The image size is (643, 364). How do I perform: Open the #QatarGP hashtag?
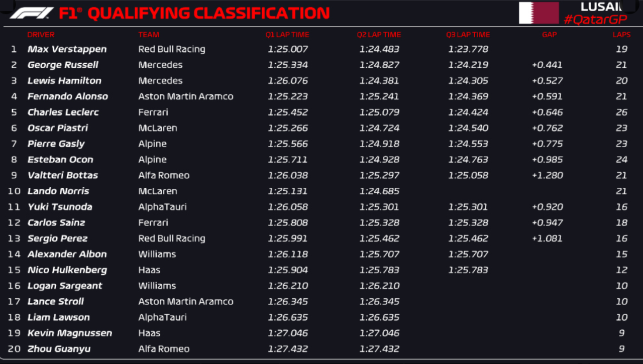pos(595,20)
